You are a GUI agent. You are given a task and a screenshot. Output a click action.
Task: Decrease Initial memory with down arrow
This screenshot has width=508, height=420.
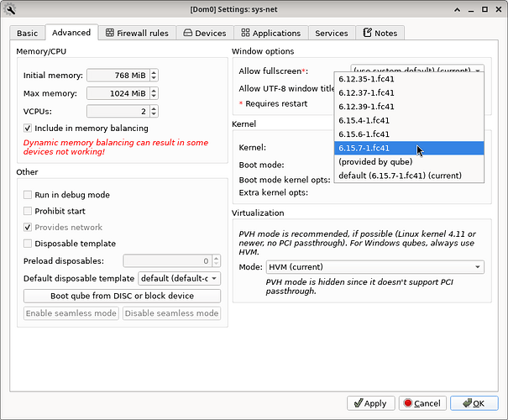(x=154, y=78)
